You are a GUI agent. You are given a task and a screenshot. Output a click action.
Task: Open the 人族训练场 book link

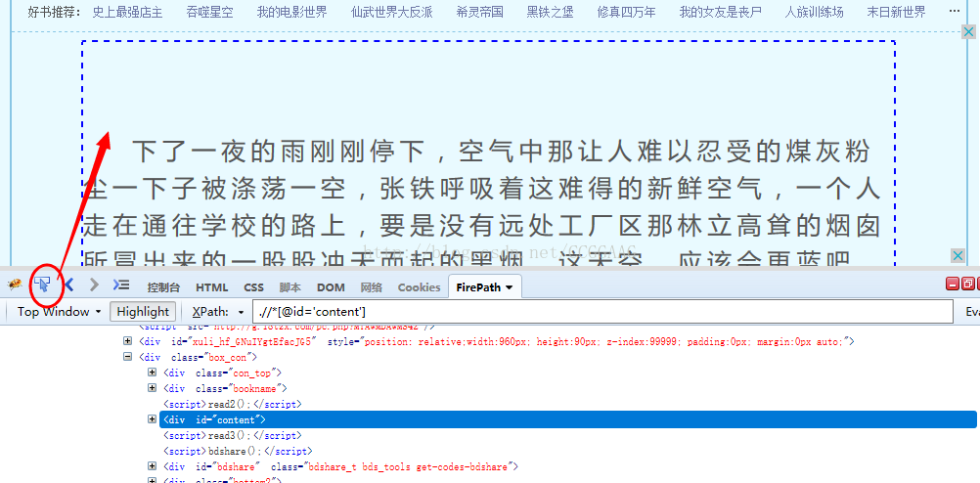point(814,12)
